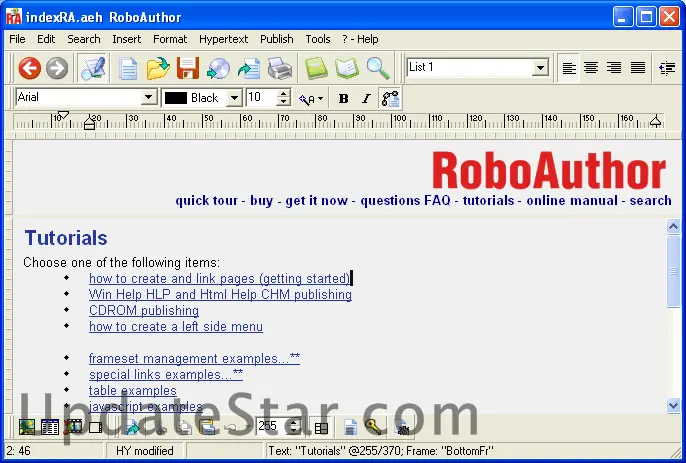Click the vertical scrollbar thumb
Image resolution: width=686 pixels, height=463 pixels.
click(673, 271)
